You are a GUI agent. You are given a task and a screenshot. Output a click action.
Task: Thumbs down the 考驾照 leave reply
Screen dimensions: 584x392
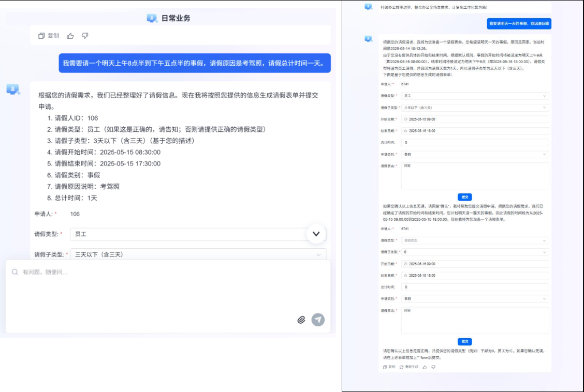(x=85, y=36)
